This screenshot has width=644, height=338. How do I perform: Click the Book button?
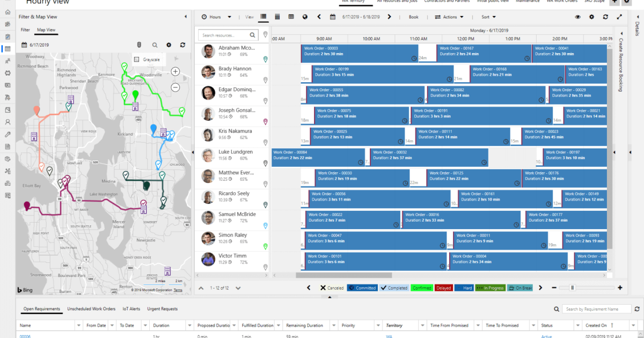coord(413,17)
